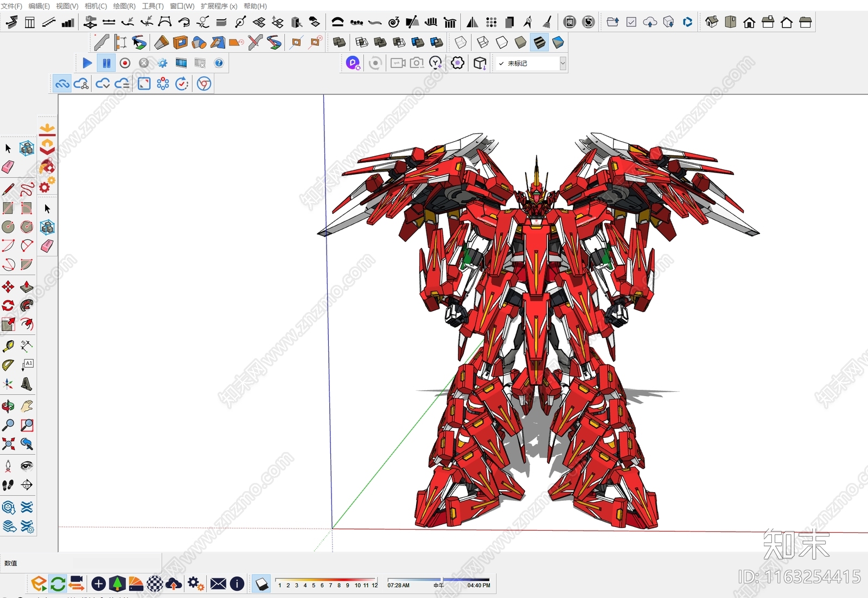
Task: Click the Chrome-style browser icon
Action: coord(204,84)
